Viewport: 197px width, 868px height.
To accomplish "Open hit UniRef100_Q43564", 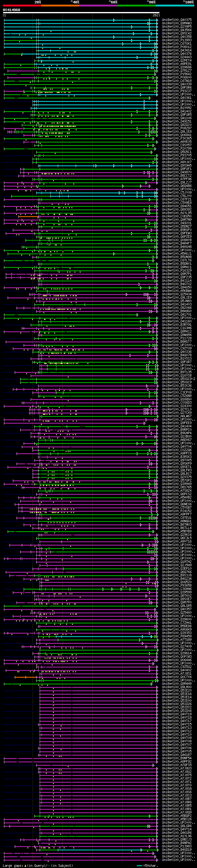I will [177, 30].
